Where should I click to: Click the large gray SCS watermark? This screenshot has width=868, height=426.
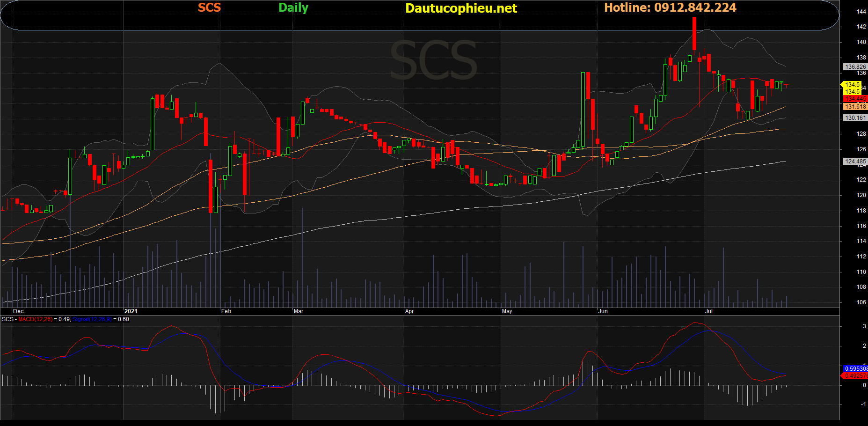[x=433, y=61]
